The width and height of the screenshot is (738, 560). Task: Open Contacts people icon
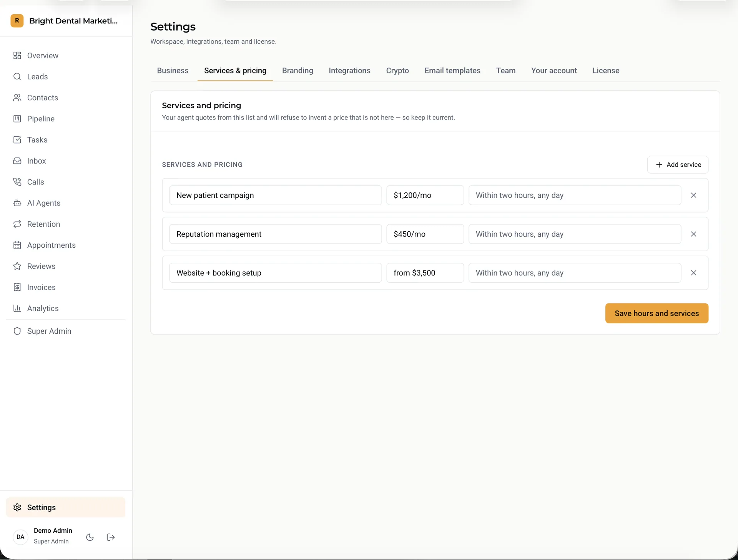(17, 98)
